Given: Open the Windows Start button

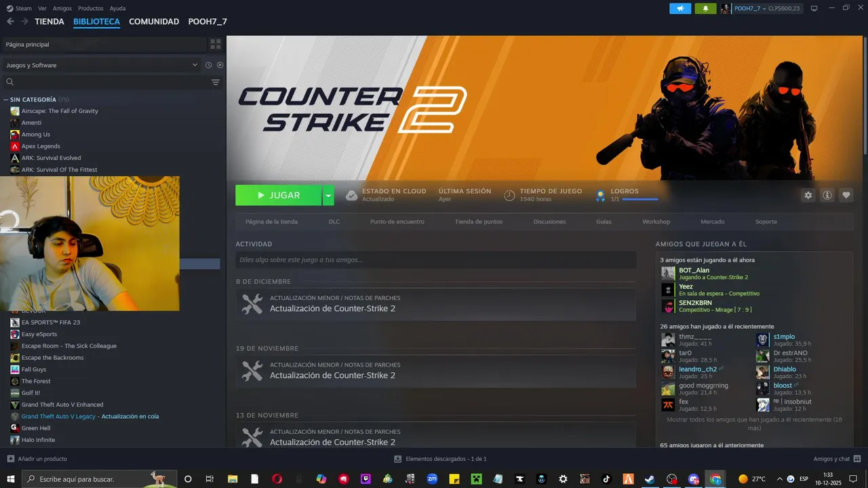Looking at the screenshot, I should pyautogui.click(x=10, y=479).
